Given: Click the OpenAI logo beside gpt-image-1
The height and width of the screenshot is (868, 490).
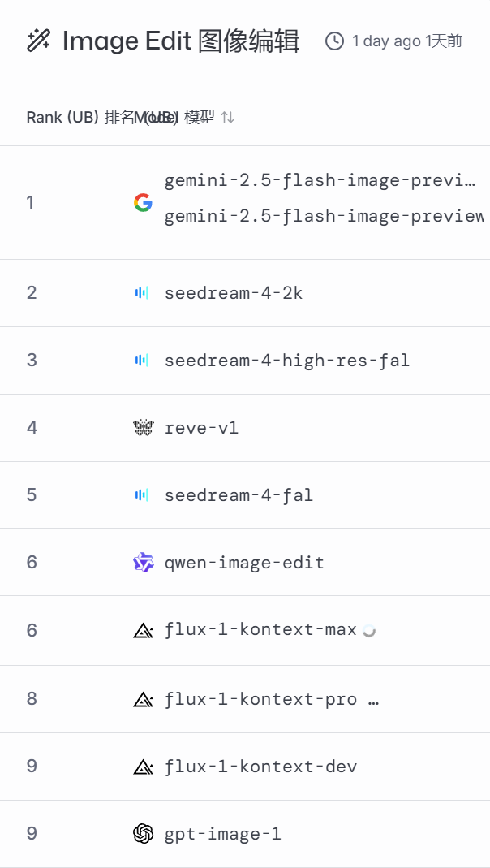Looking at the screenshot, I should tap(143, 833).
